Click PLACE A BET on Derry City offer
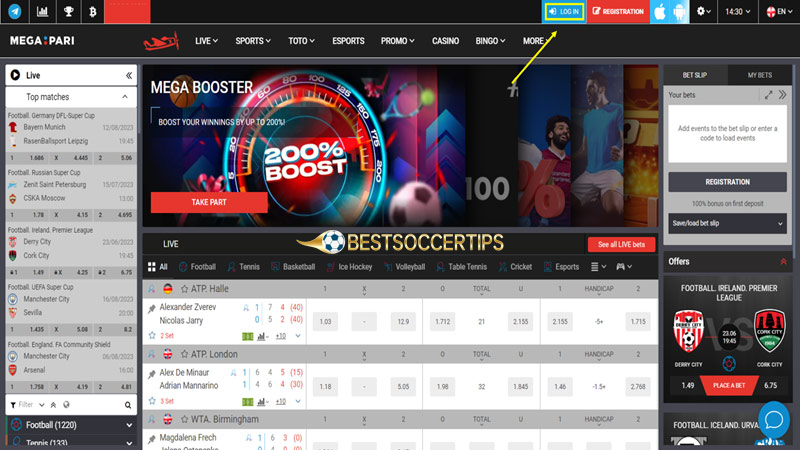Screen dimensions: 800x450 pyautogui.click(x=729, y=386)
